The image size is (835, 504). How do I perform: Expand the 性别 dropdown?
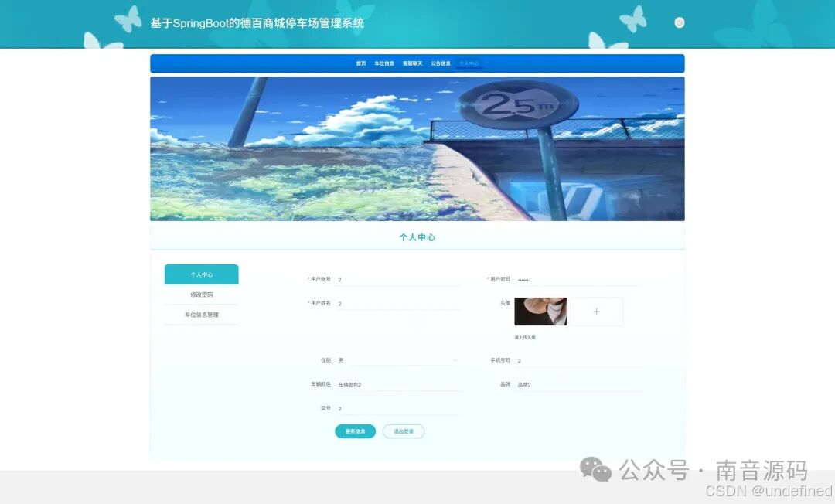coord(398,360)
